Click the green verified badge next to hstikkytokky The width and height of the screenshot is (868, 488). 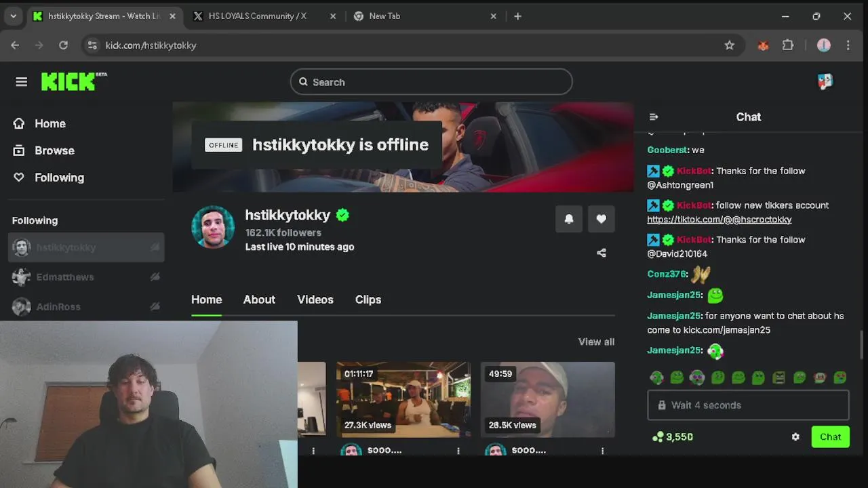(342, 215)
